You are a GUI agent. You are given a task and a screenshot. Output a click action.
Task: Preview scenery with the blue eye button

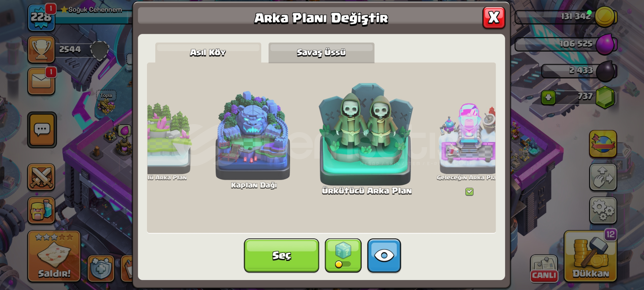point(384,255)
